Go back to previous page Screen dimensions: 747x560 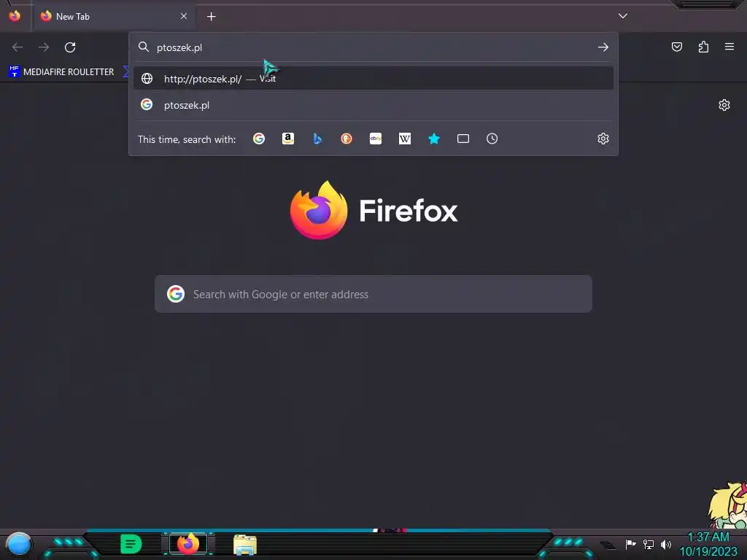point(18,47)
